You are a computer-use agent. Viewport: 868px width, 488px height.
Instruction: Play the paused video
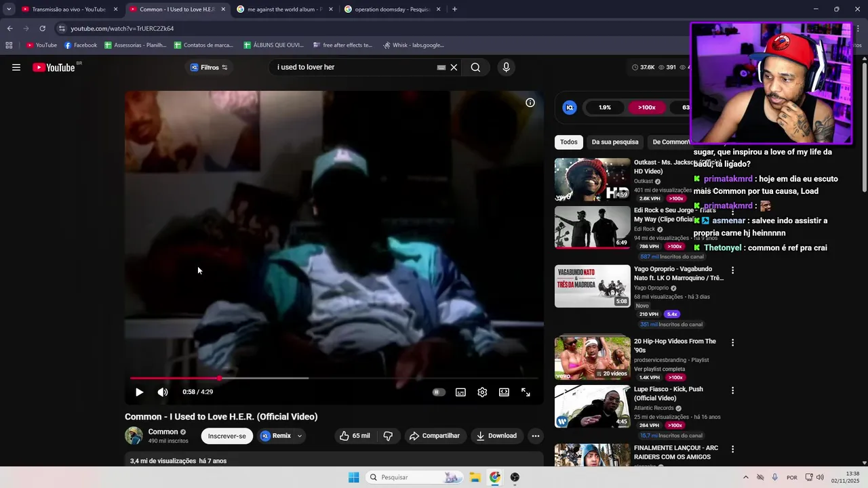click(x=139, y=392)
